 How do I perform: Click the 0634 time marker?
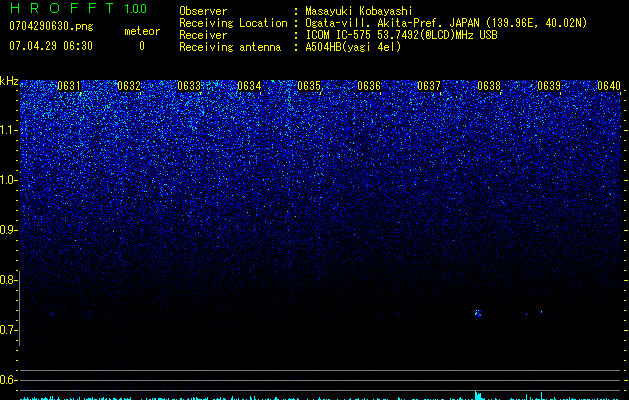tap(249, 86)
